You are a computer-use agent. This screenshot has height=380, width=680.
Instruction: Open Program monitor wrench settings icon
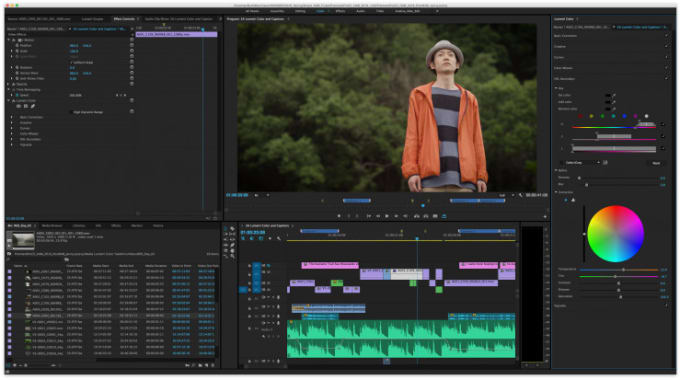pos(520,195)
